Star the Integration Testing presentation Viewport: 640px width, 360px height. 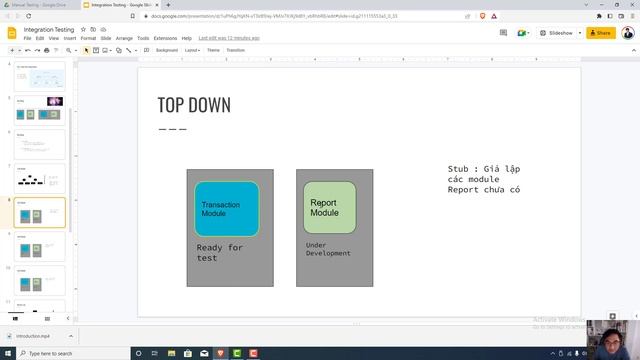[x=83, y=29]
